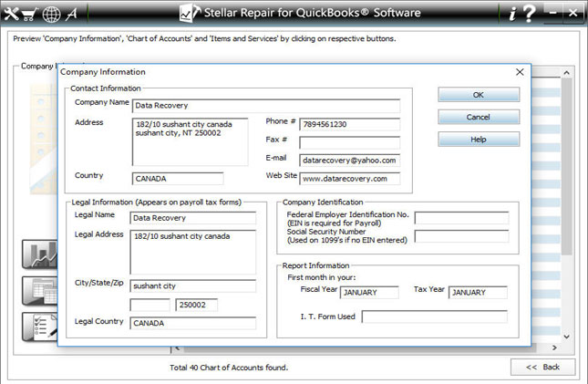Click the Legal Address text box

193,252
